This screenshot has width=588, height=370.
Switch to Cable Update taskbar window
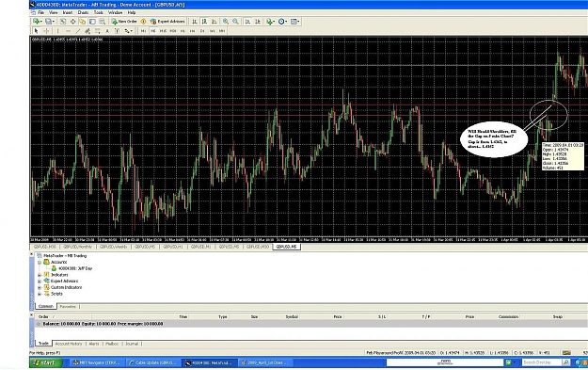click(153, 362)
